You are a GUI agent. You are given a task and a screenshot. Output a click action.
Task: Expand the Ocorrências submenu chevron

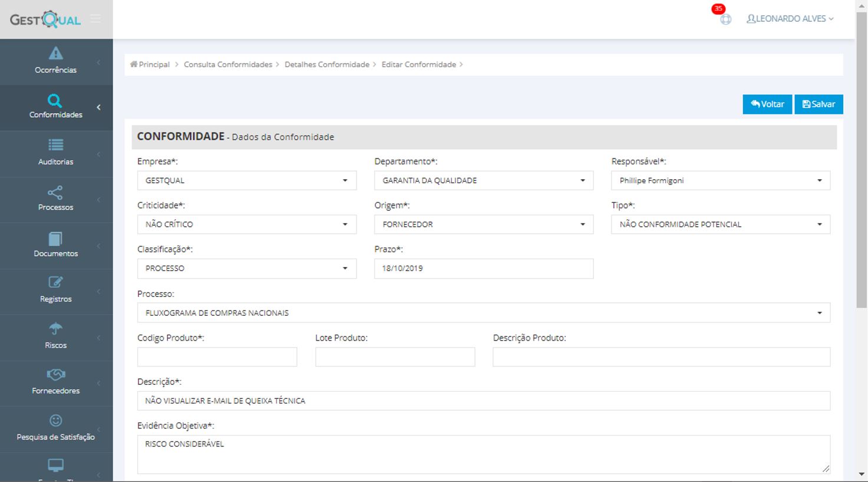pyautogui.click(x=98, y=62)
